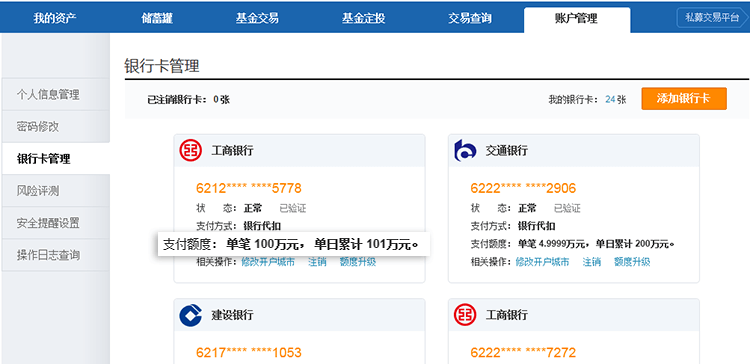Click the Bank of Communications logo icon
750x364 pixels.
coord(465,151)
